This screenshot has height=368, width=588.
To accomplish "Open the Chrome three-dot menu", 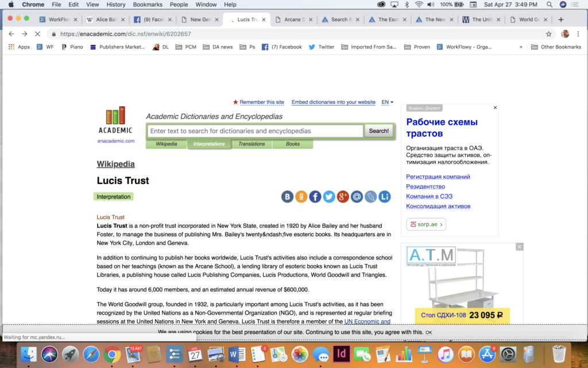I will click(x=578, y=34).
